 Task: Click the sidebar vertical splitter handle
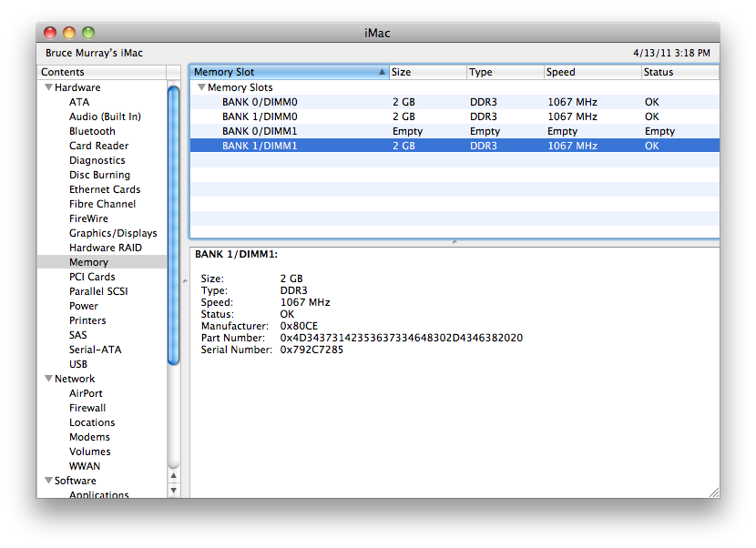click(x=185, y=281)
